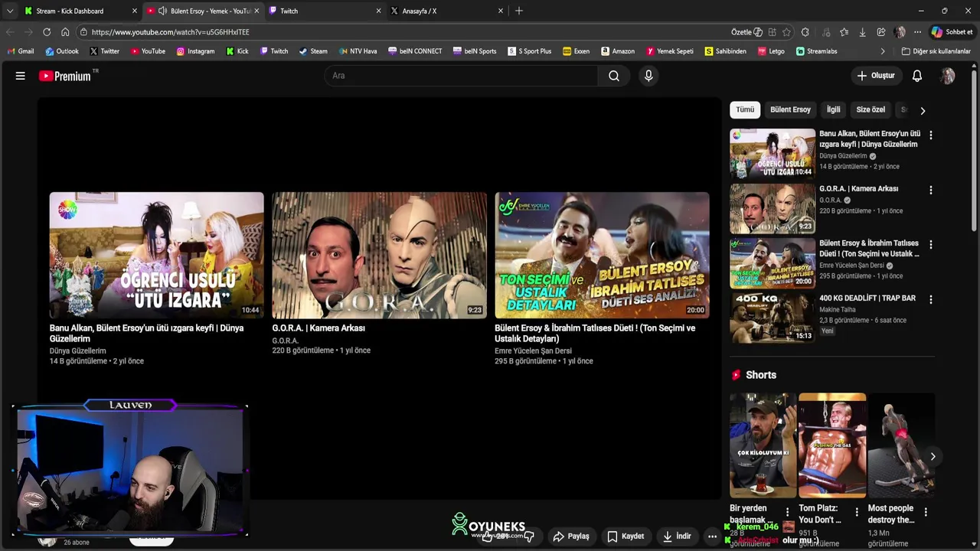Image resolution: width=980 pixels, height=551 pixels.
Task: Open the Instagram bookmark
Action: (195, 51)
